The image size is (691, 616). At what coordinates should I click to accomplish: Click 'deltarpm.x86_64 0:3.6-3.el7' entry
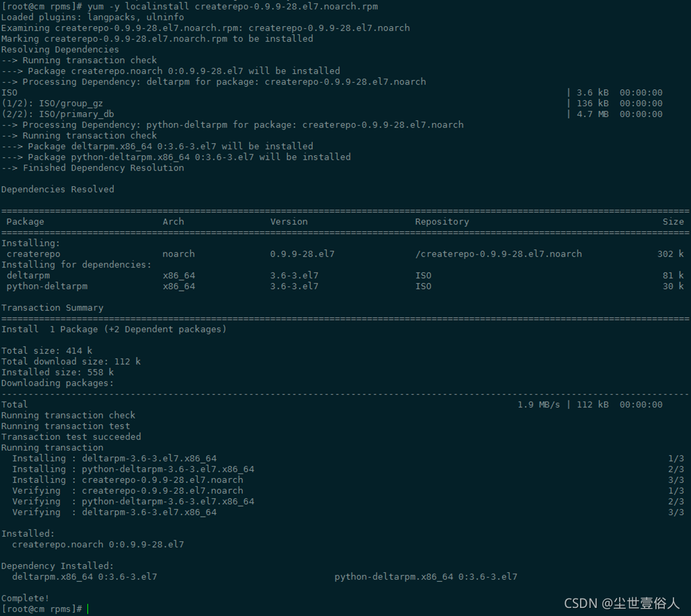84,577
